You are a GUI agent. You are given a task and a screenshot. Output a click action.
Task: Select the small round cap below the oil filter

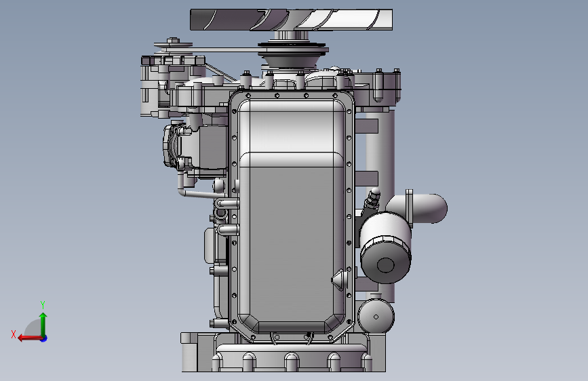click(376, 316)
